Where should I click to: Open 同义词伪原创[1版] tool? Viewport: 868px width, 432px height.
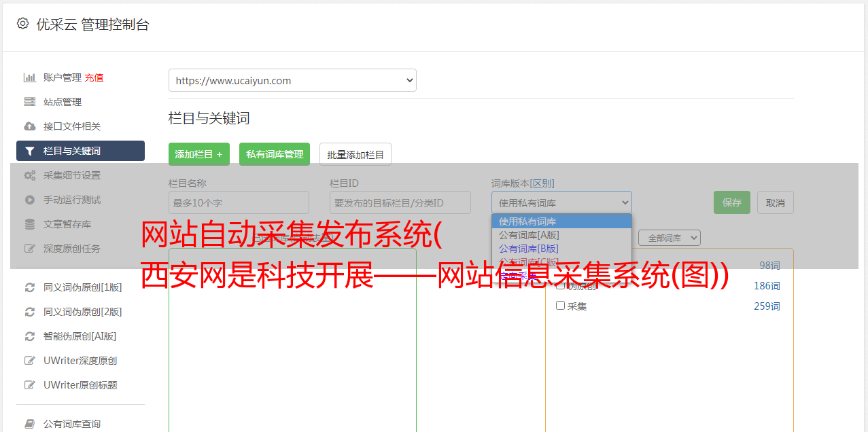(x=83, y=287)
